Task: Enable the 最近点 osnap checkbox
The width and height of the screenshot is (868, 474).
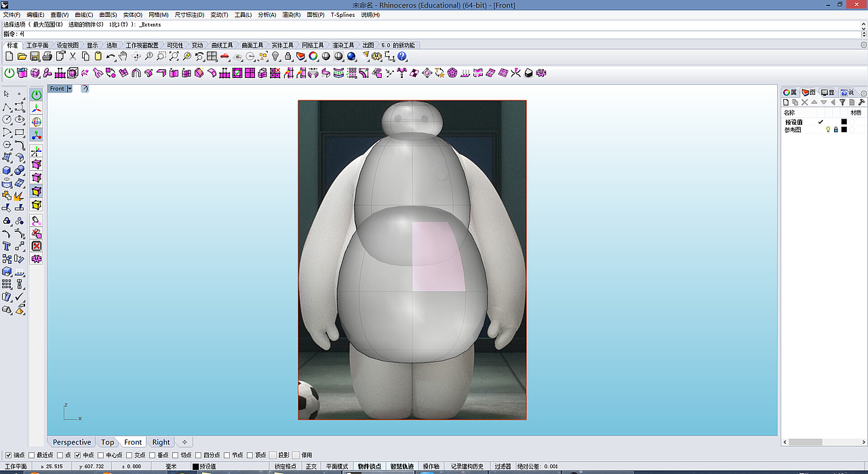Action: pos(31,455)
